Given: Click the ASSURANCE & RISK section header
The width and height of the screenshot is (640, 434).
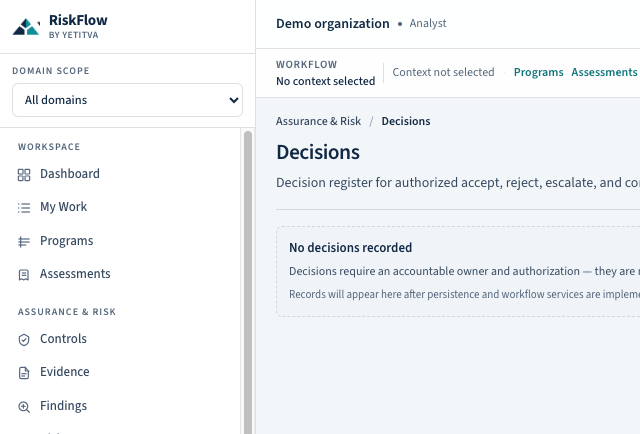Looking at the screenshot, I should click(67, 312).
